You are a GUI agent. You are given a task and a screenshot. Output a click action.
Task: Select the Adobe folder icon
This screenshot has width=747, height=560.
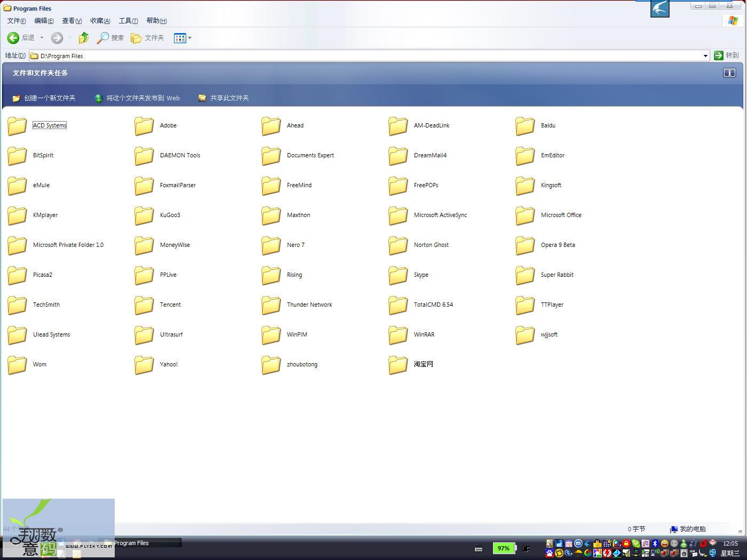pyautogui.click(x=144, y=126)
